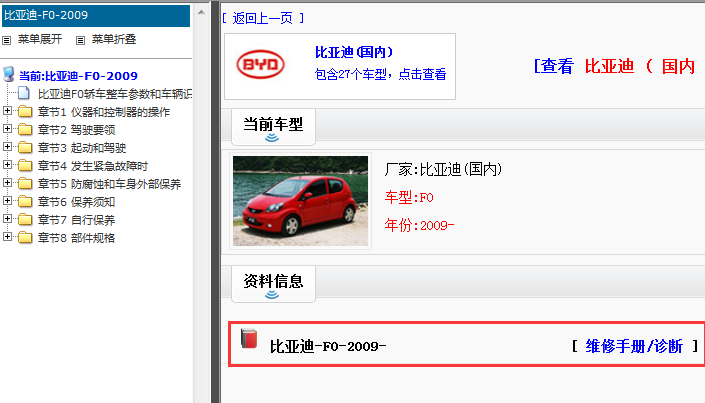Viewport: 705px width, 403px height.
Task: Click the folder icon for 章节7 自行保养
Action: coord(25,219)
